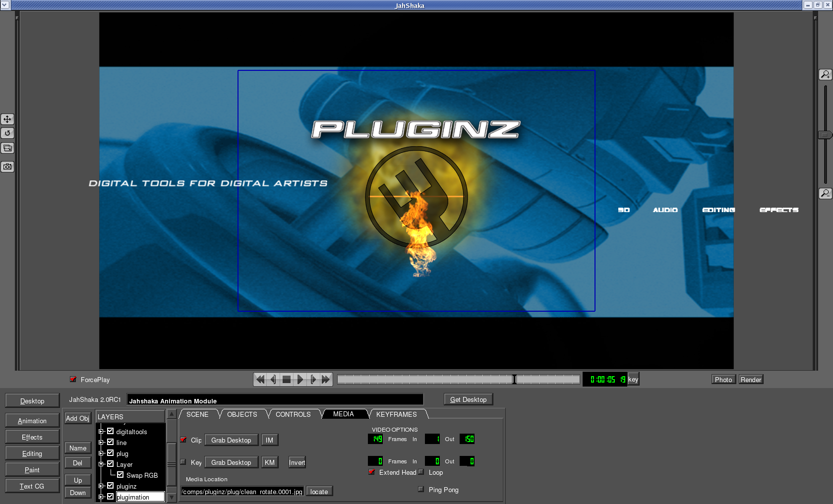Click the timecode display

pos(605,380)
